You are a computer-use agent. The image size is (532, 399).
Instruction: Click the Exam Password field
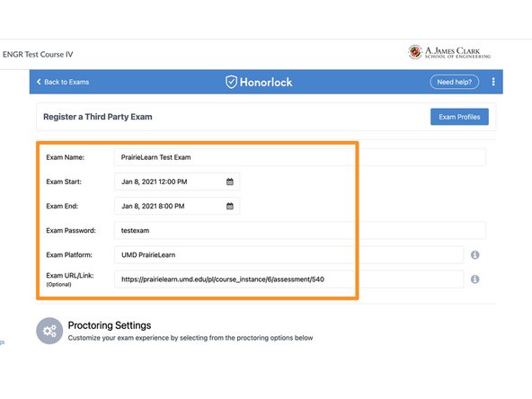300,230
